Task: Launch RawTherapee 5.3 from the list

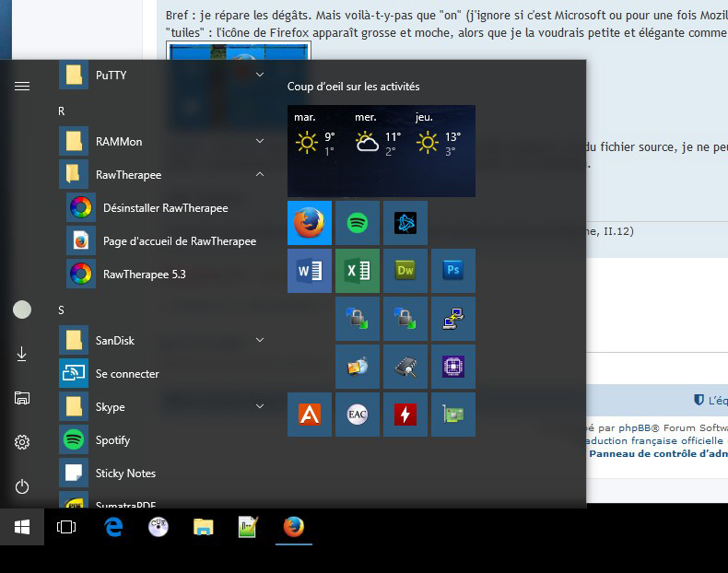Action: [145, 274]
